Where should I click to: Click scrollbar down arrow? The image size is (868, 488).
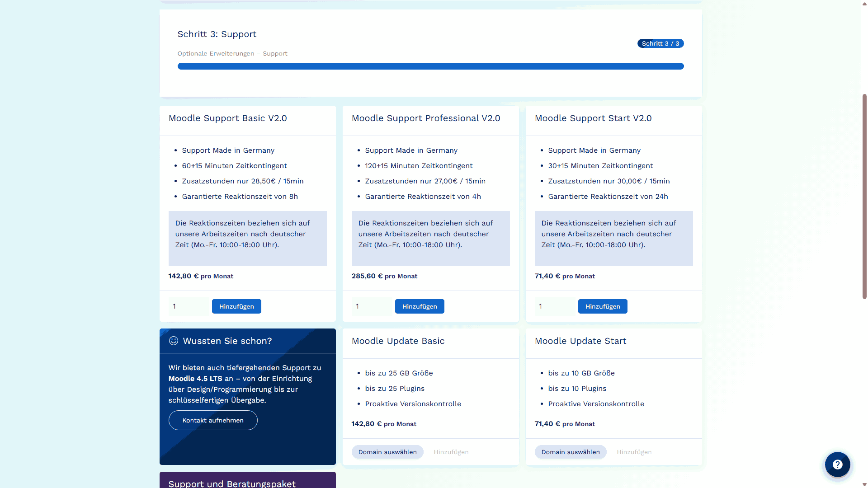[x=864, y=484]
